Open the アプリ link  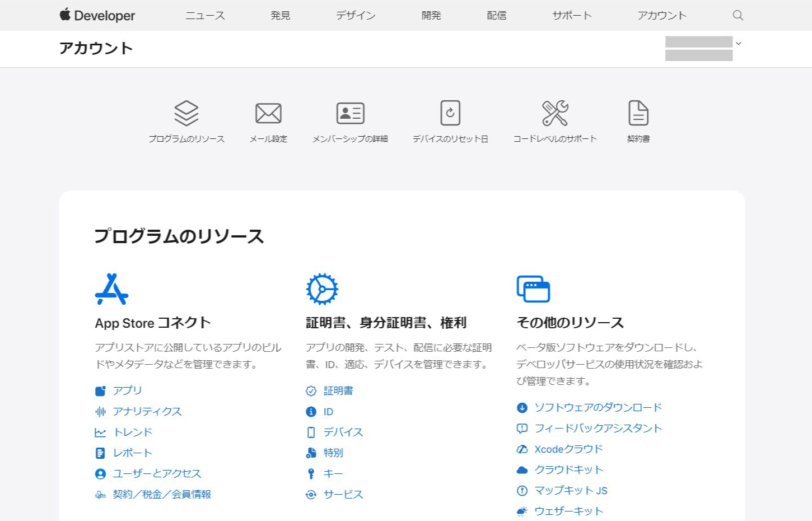click(x=127, y=390)
